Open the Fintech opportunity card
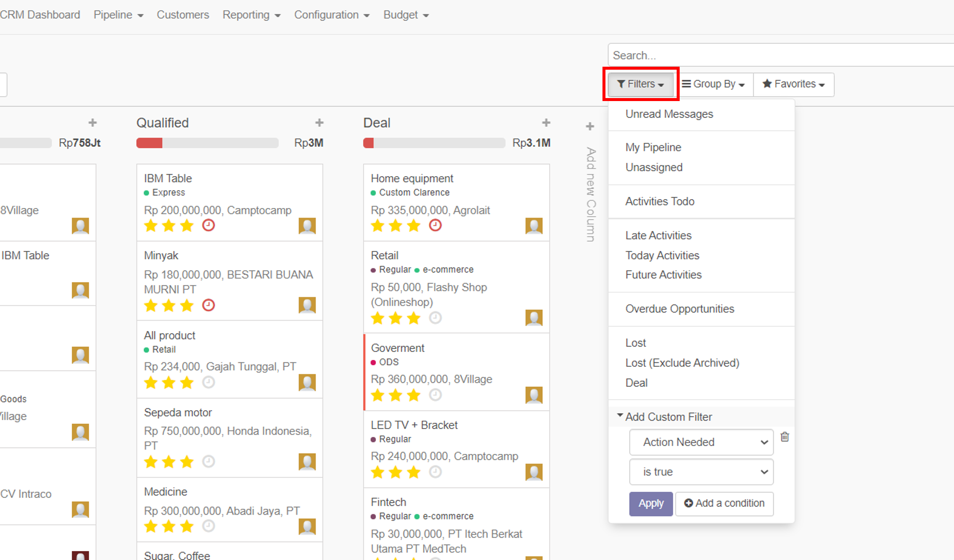The image size is (954, 560). [457, 524]
